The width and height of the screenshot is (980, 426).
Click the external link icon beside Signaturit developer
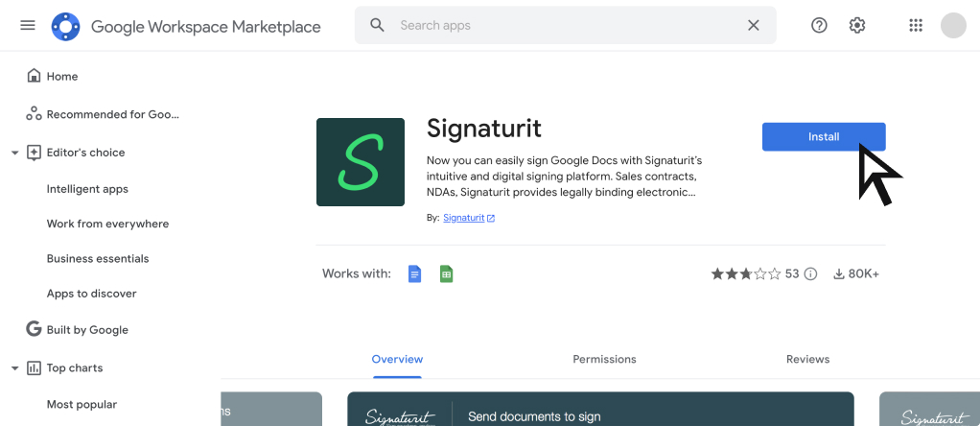click(x=491, y=219)
